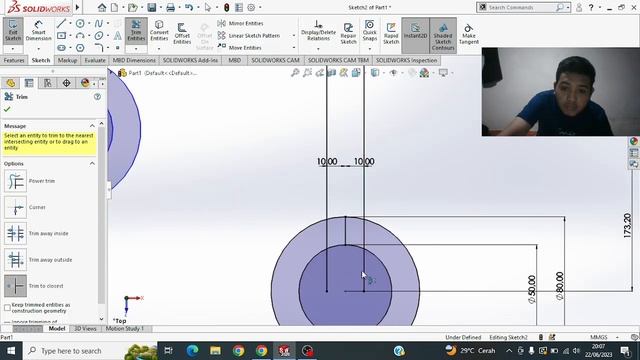
Task: Select the Ellipse sketch tool
Action: pyautogui.click(x=99, y=36)
